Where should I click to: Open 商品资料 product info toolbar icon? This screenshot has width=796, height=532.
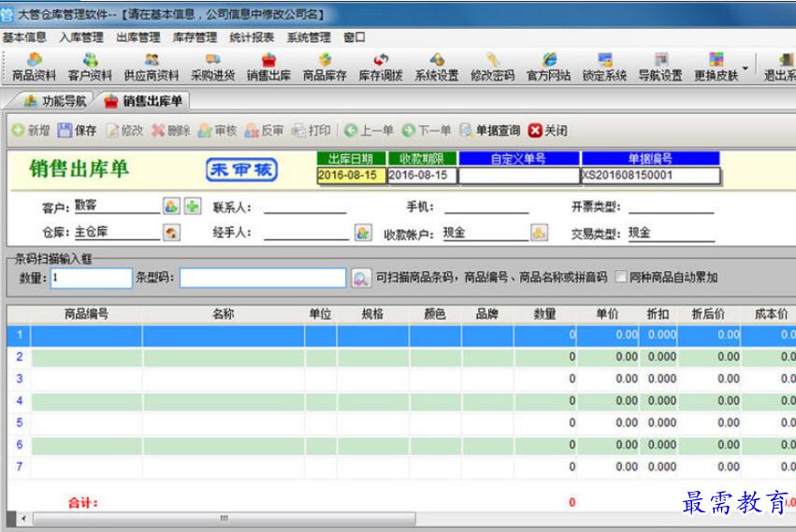[34, 67]
